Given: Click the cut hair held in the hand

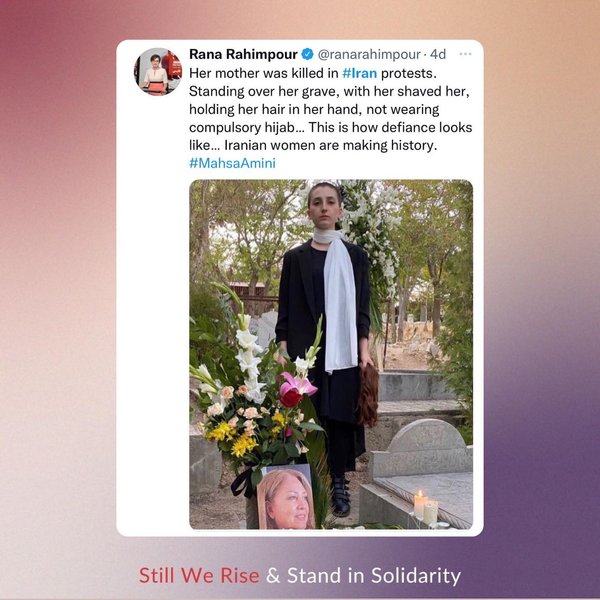Looking at the screenshot, I should [368, 394].
